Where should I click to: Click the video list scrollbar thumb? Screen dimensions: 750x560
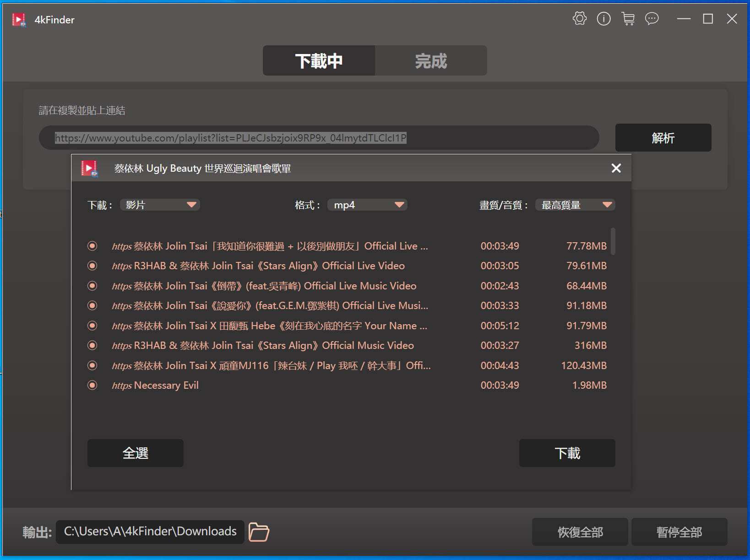(x=613, y=241)
